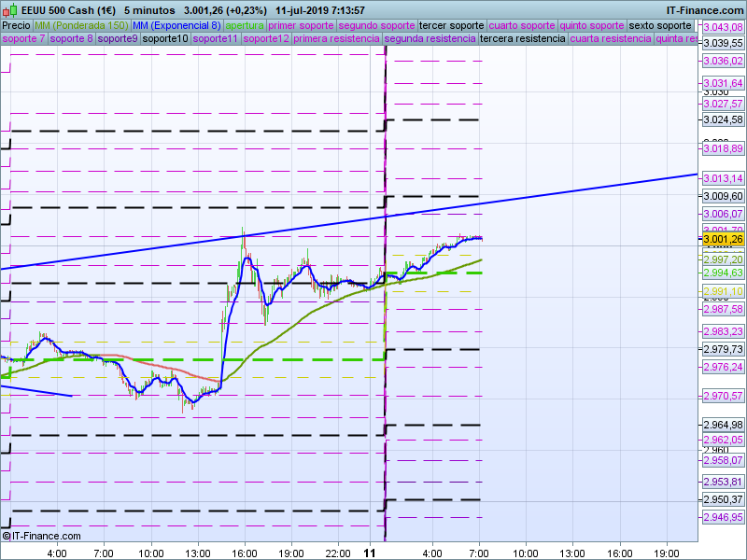Image resolution: width=747 pixels, height=560 pixels.
Task: Click the primer soporte label
Action: (301, 25)
